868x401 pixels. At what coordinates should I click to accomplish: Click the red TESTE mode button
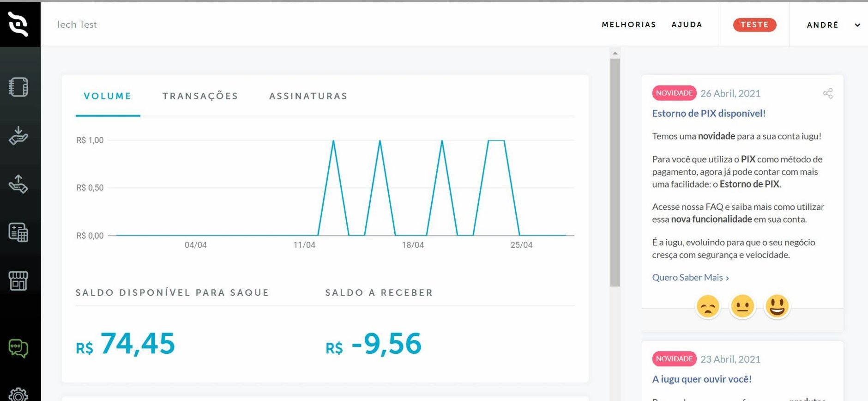tap(754, 25)
